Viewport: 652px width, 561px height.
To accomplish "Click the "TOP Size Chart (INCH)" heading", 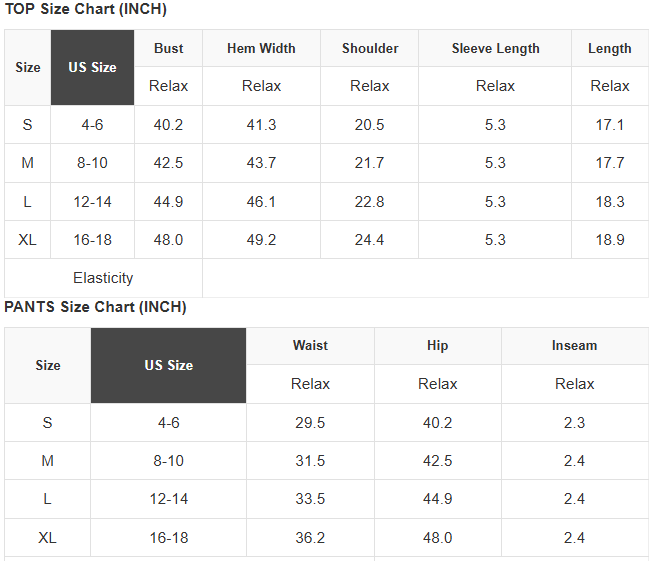I will pyautogui.click(x=85, y=10).
